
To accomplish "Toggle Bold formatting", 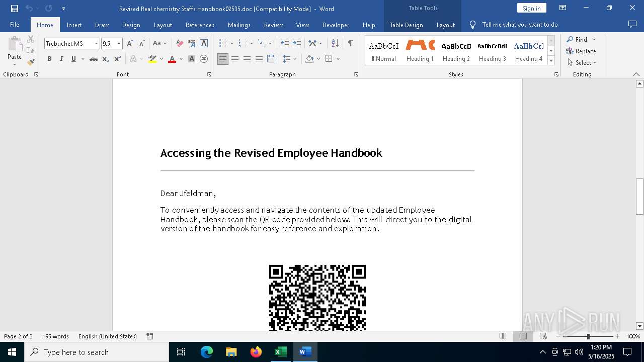I will 49,59.
